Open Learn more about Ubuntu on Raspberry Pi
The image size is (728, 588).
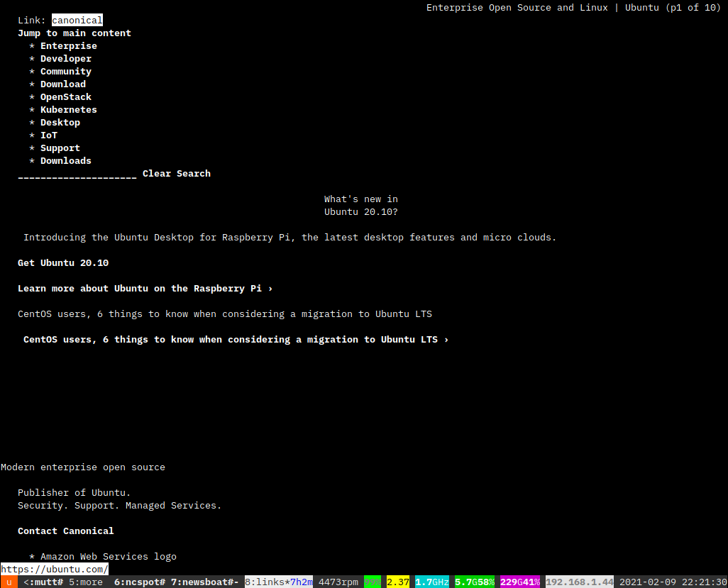tap(145, 288)
